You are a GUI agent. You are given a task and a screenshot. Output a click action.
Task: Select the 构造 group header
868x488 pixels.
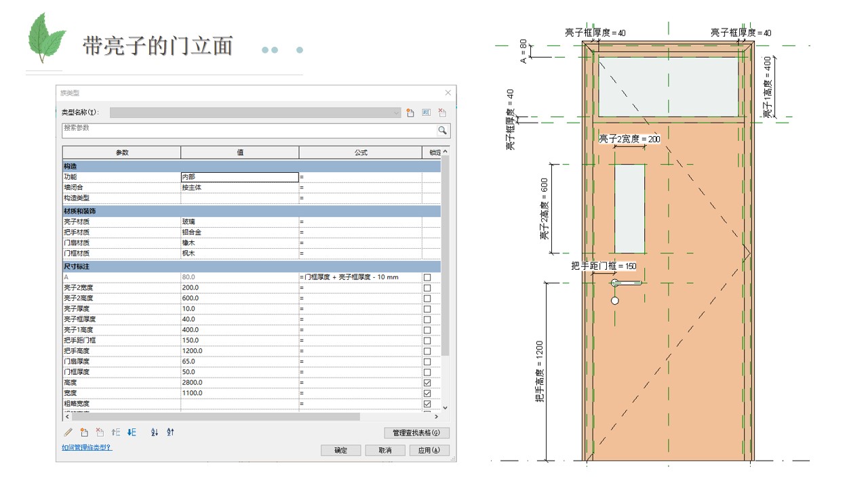pos(252,166)
